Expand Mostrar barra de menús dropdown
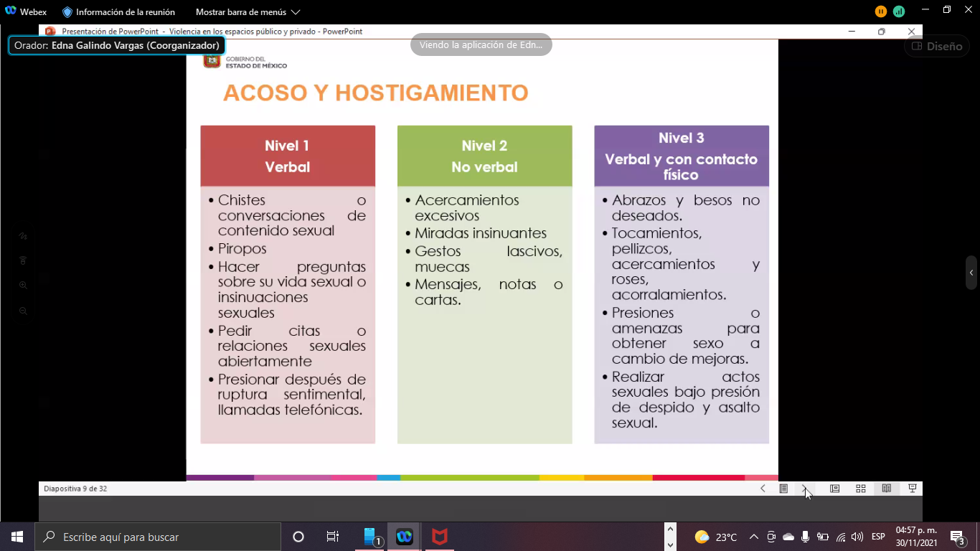980x551 pixels. tap(248, 12)
